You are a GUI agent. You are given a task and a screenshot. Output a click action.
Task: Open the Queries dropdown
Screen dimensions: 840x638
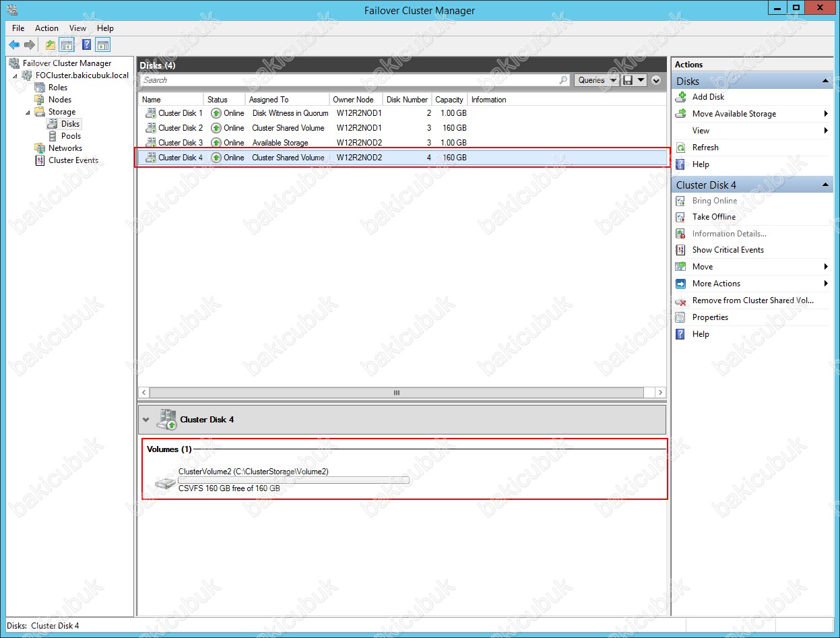pyautogui.click(x=597, y=80)
